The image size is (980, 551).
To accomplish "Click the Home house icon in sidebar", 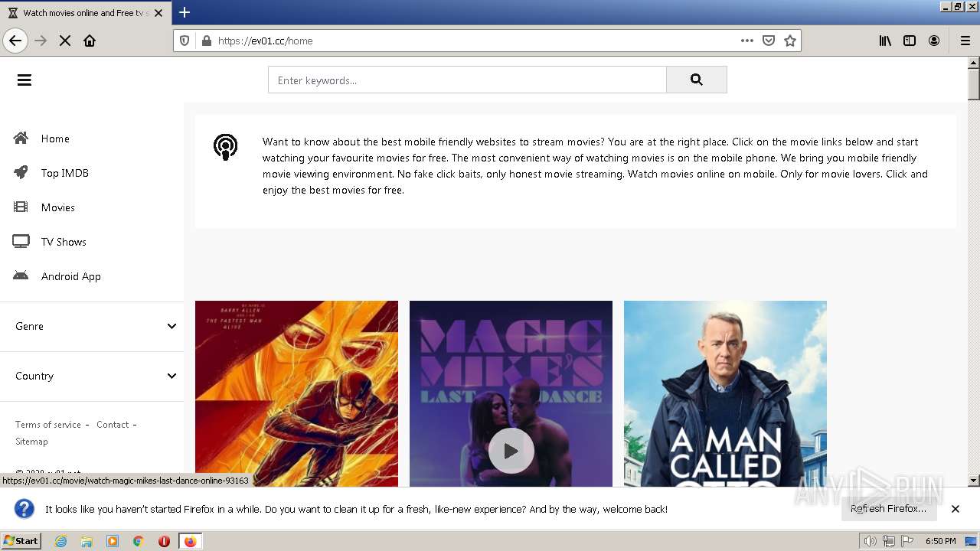I will point(21,139).
